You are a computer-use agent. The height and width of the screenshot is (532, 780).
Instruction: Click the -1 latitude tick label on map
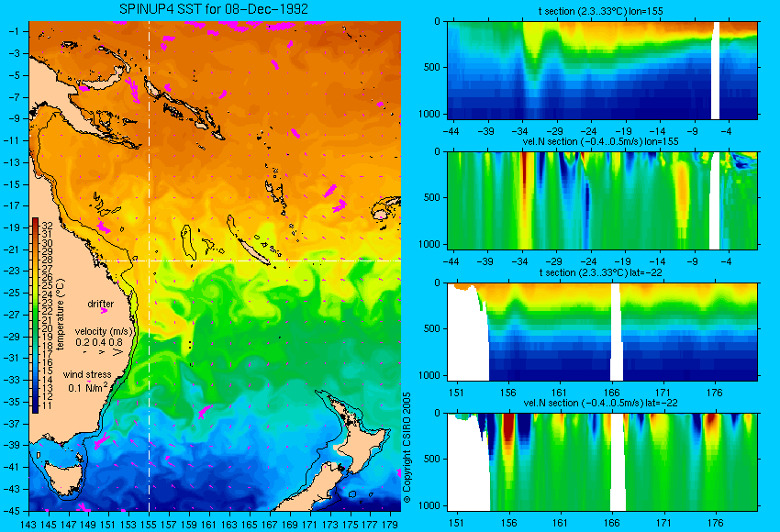[x=14, y=31]
